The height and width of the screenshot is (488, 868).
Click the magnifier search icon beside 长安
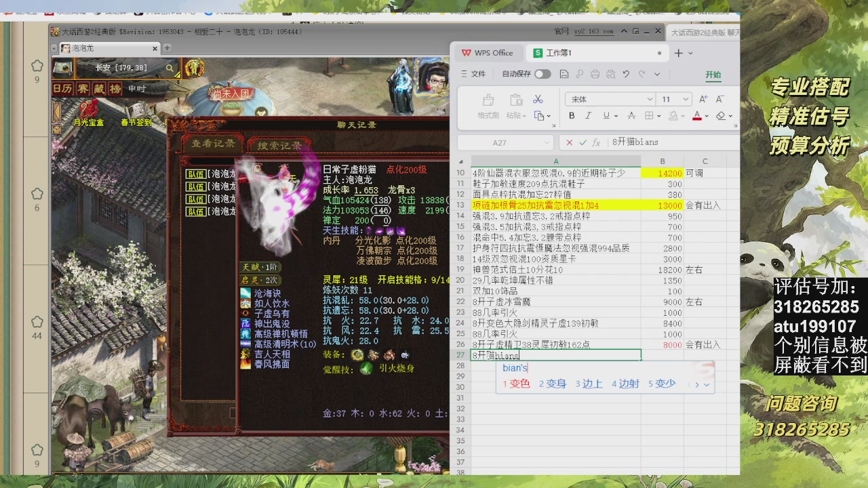click(170, 68)
